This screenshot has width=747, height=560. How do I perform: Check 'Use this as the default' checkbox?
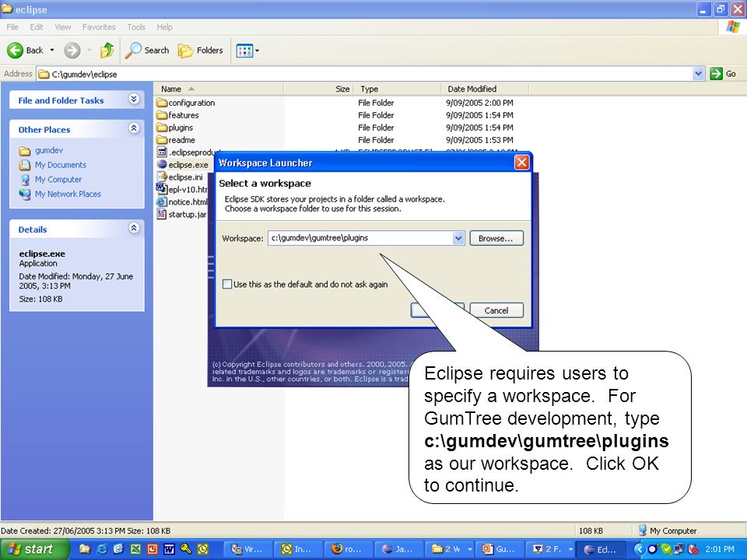click(x=227, y=285)
